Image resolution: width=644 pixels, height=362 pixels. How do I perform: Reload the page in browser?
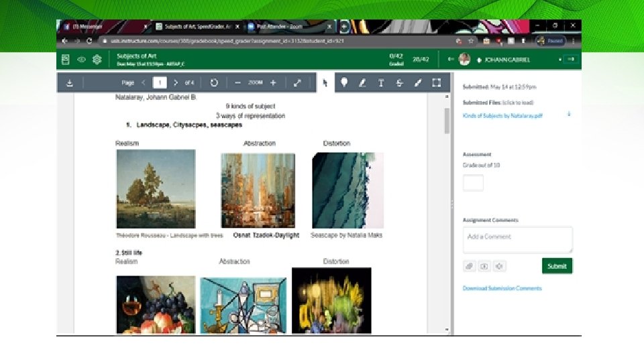(x=89, y=41)
